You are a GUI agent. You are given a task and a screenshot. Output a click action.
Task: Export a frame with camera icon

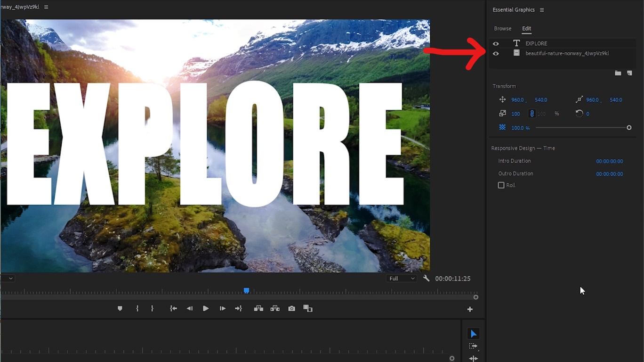coord(292,309)
